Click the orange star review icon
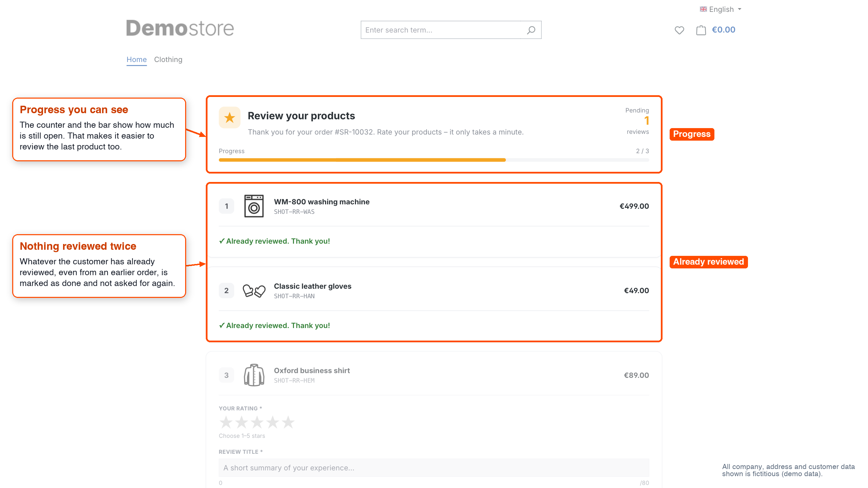Screen dimensions: 868x488 (230, 118)
